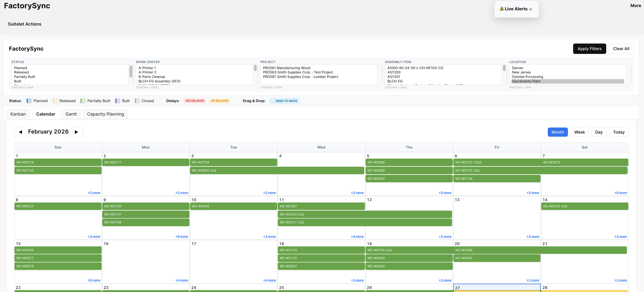The width and height of the screenshot is (644, 292).
Task: Click the plus icon next to Live Alerts
Action: click(x=531, y=9)
